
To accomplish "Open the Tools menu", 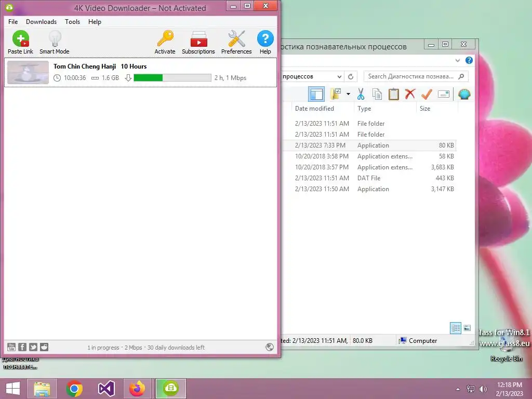I will pos(73,22).
